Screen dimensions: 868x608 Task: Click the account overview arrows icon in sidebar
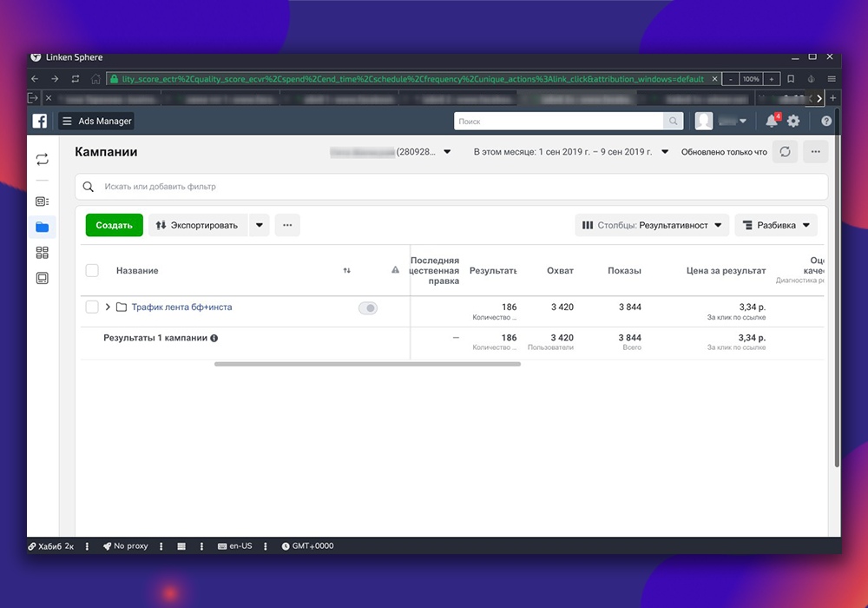(42, 160)
